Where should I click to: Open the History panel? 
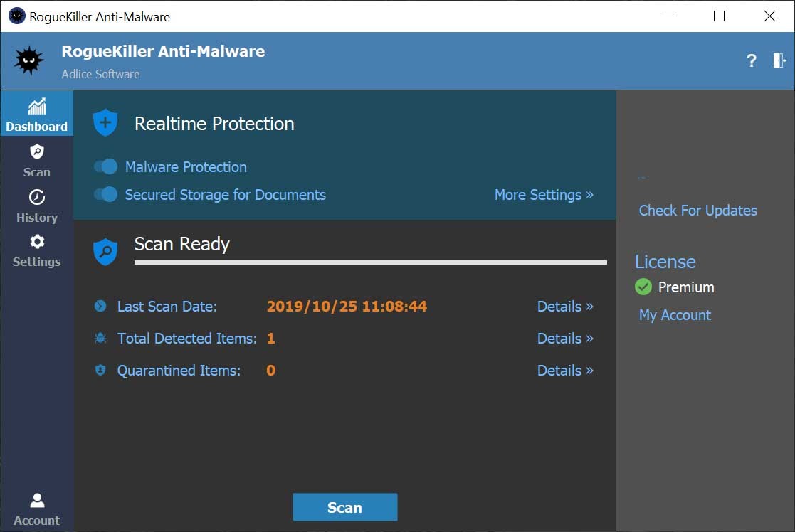(x=36, y=207)
